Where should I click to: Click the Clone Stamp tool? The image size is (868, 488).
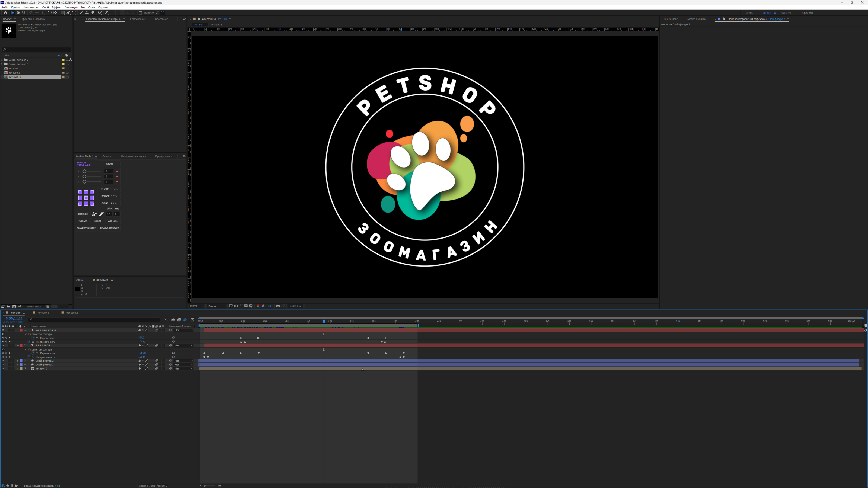[x=87, y=13]
